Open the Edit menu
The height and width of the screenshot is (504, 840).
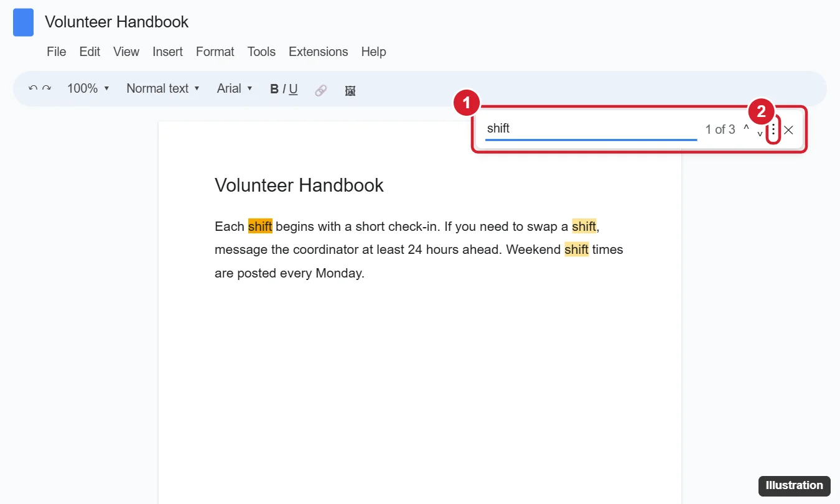90,52
